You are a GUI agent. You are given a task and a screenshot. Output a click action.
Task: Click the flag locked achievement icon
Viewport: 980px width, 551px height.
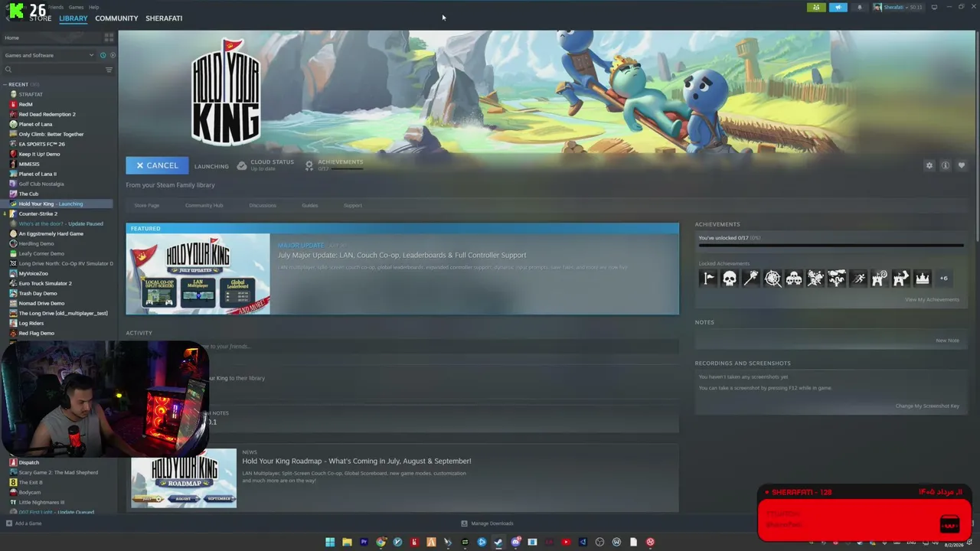tap(708, 279)
